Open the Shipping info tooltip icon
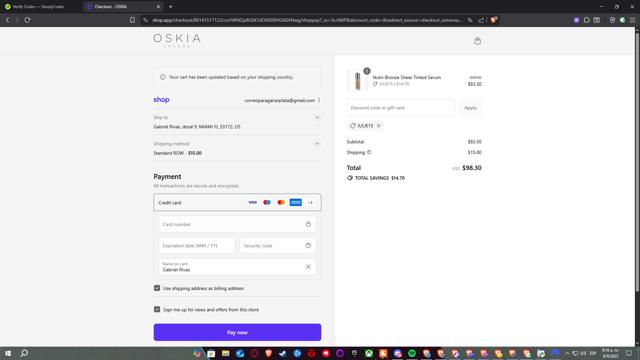Image resolution: width=640 pixels, height=360 pixels. point(369,152)
